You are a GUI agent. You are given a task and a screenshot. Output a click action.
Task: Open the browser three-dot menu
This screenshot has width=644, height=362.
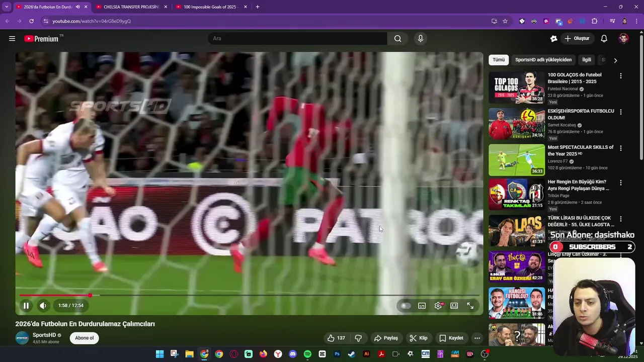click(636, 21)
